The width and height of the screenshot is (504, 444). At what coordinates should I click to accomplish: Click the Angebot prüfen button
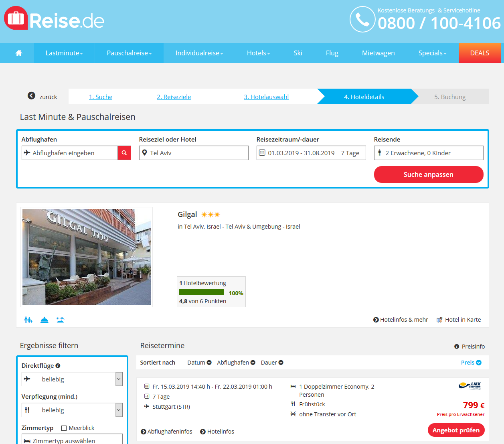coord(456,430)
